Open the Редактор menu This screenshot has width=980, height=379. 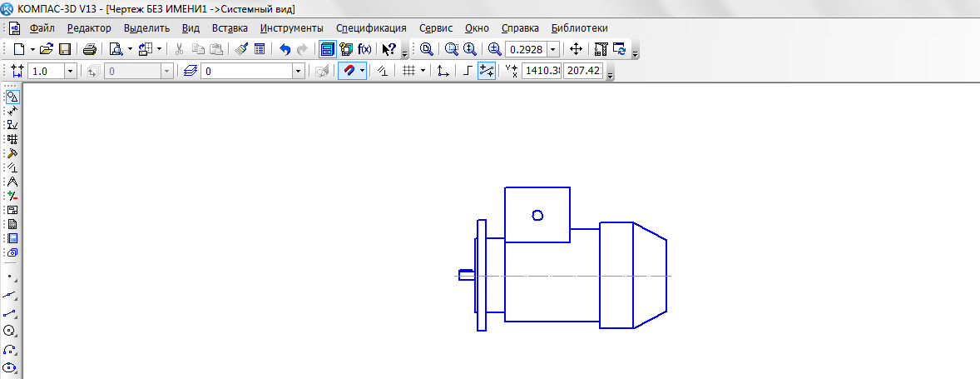coord(89,28)
